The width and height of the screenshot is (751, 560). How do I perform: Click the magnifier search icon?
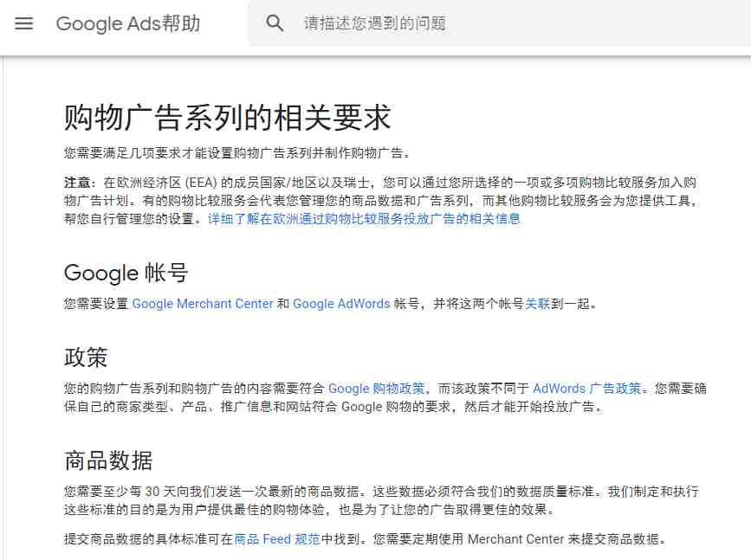[x=275, y=23]
